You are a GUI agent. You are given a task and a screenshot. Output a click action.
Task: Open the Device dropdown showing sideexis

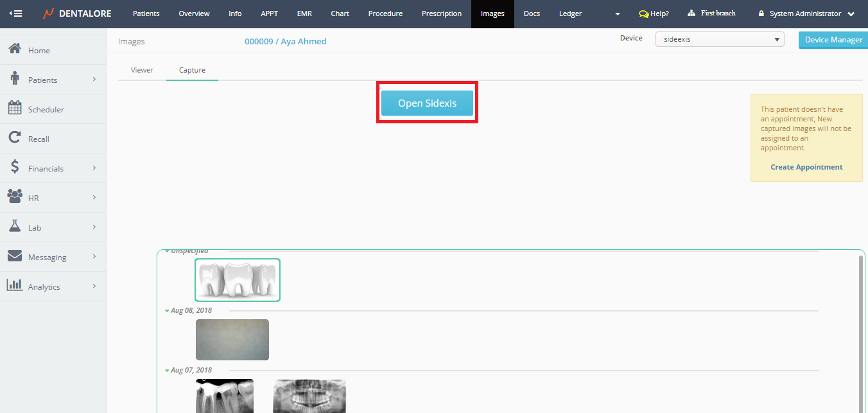pyautogui.click(x=719, y=39)
